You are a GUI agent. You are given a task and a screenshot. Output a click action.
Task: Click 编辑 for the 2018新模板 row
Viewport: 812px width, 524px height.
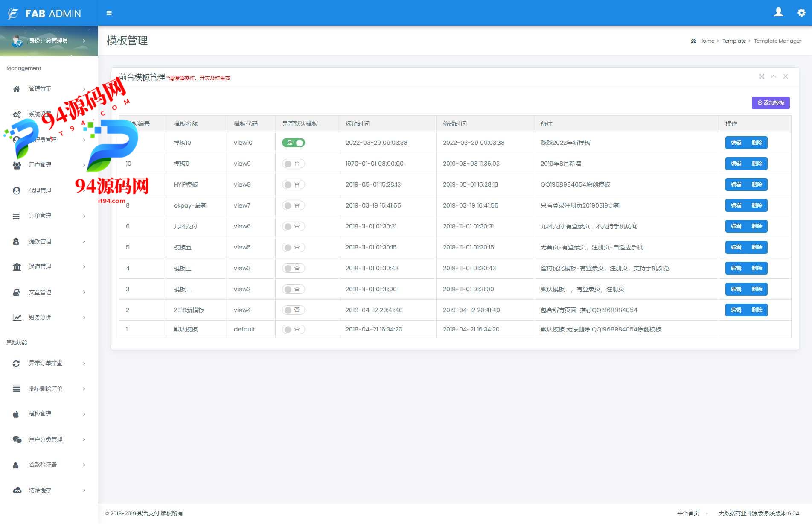tap(736, 310)
